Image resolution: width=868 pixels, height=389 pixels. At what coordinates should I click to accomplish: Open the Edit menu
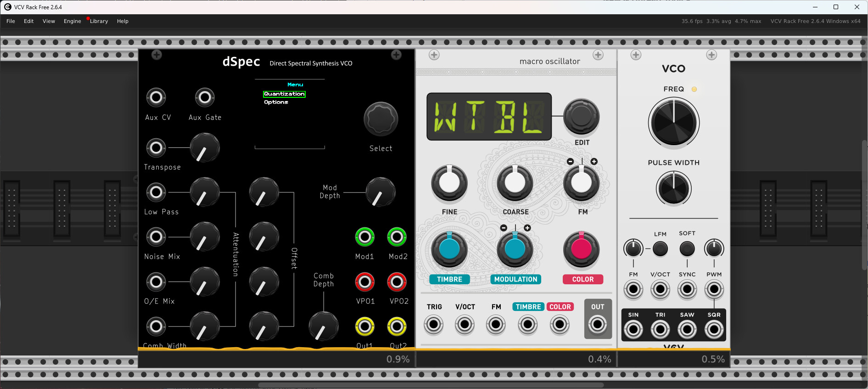[x=28, y=21]
